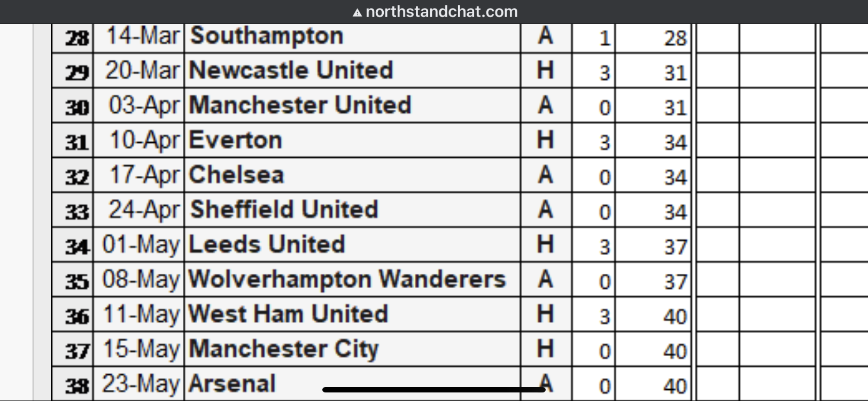
Task: Tap the northstandchat.com address bar
Action: point(435,12)
